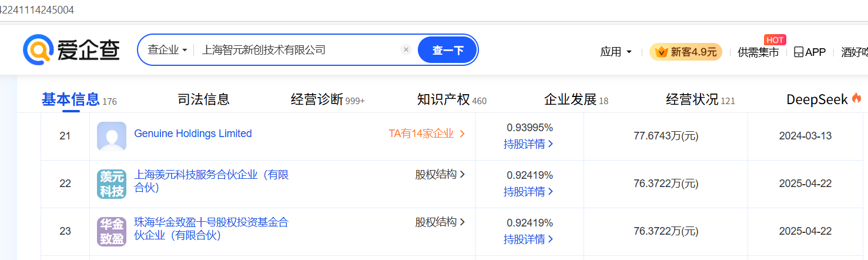The image size is (868, 260).
Task: Focus the company search input field
Action: [297, 50]
